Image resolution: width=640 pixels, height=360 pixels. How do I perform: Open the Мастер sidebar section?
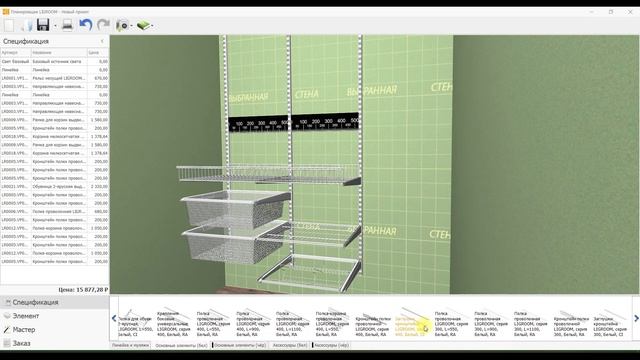point(55,329)
